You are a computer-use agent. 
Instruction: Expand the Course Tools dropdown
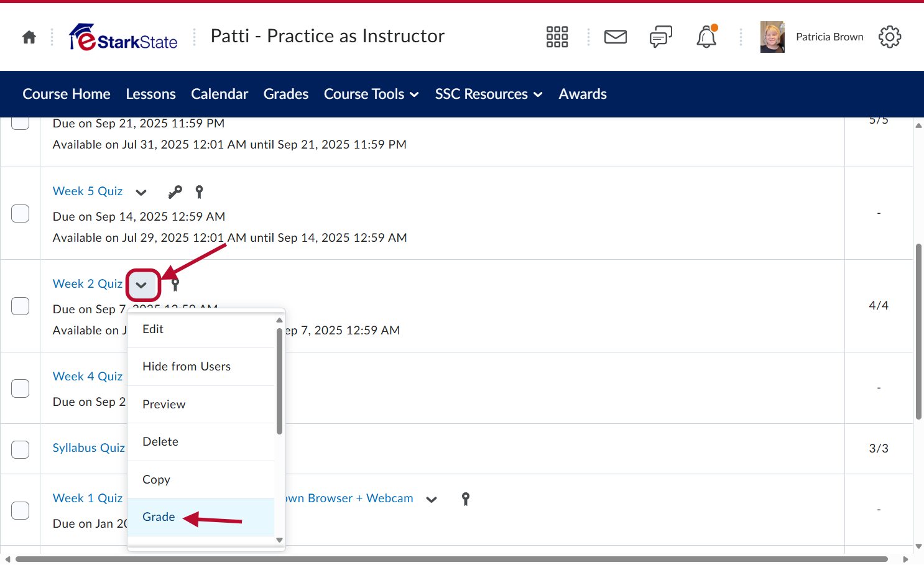(x=371, y=94)
